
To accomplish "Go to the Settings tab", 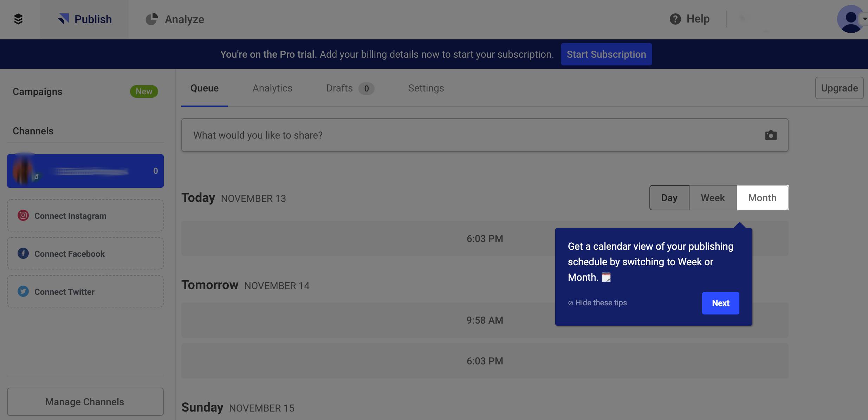I will pyautogui.click(x=426, y=88).
